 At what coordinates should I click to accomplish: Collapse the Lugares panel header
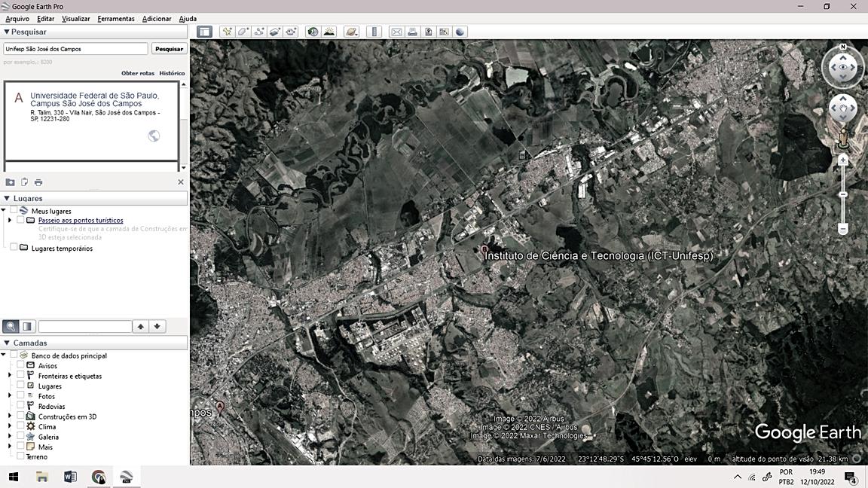(x=7, y=198)
